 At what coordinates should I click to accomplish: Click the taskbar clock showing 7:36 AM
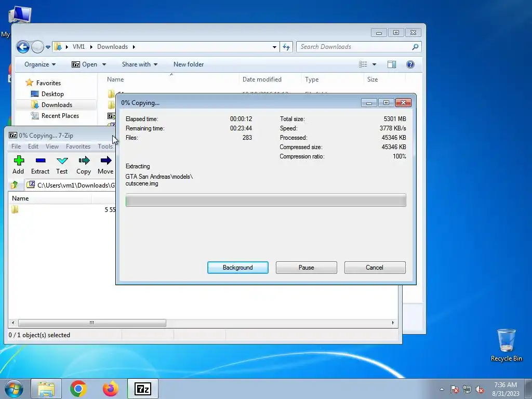[x=506, y=389]
